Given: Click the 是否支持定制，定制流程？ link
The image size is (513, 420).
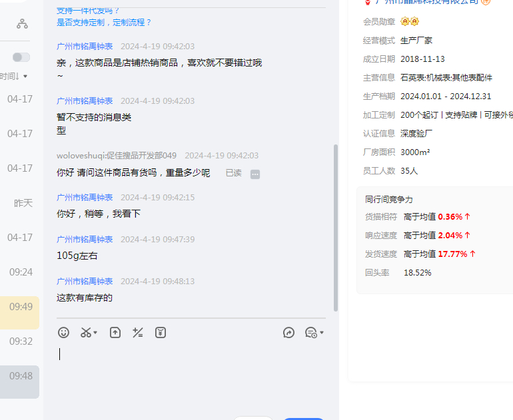Looking at the screenshot, I should [x=104, y=22].
